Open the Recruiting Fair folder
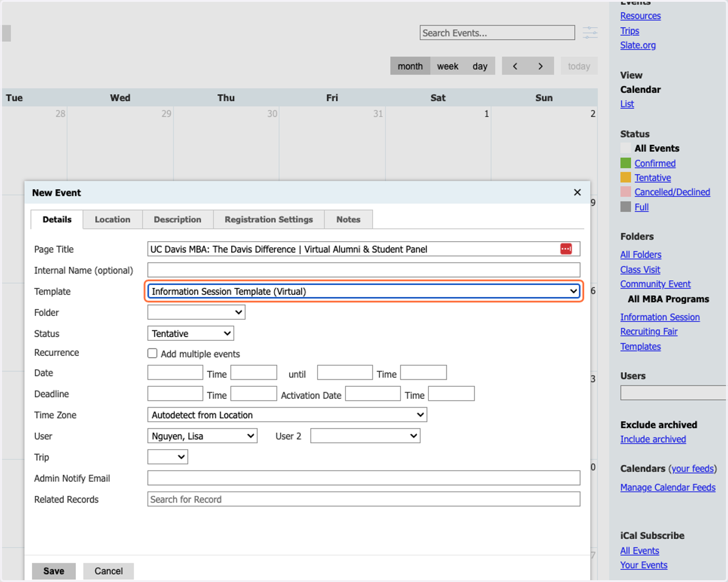This screenshot has width=728, height=582. click(649, 332)
